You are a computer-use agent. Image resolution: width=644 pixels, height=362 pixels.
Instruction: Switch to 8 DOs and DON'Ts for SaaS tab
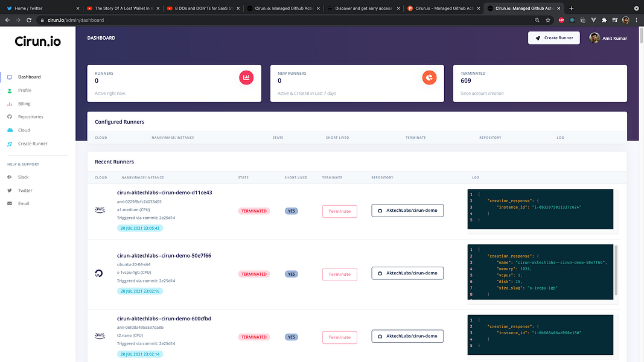click(203, 8)
